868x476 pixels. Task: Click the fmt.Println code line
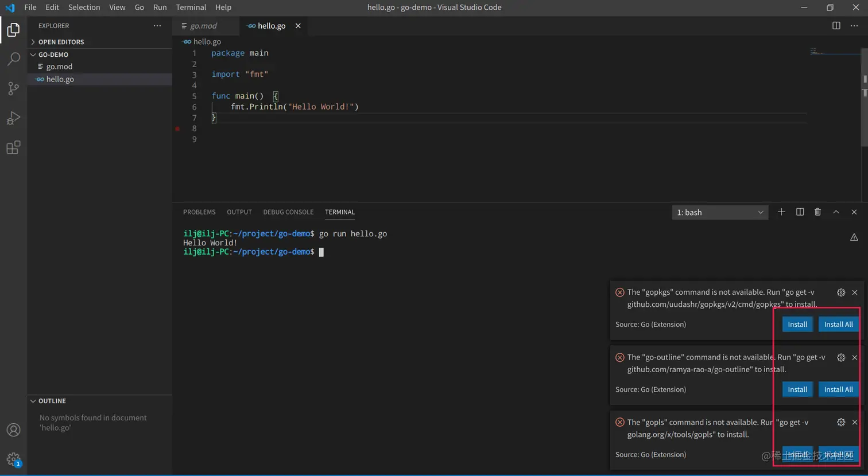294,107
